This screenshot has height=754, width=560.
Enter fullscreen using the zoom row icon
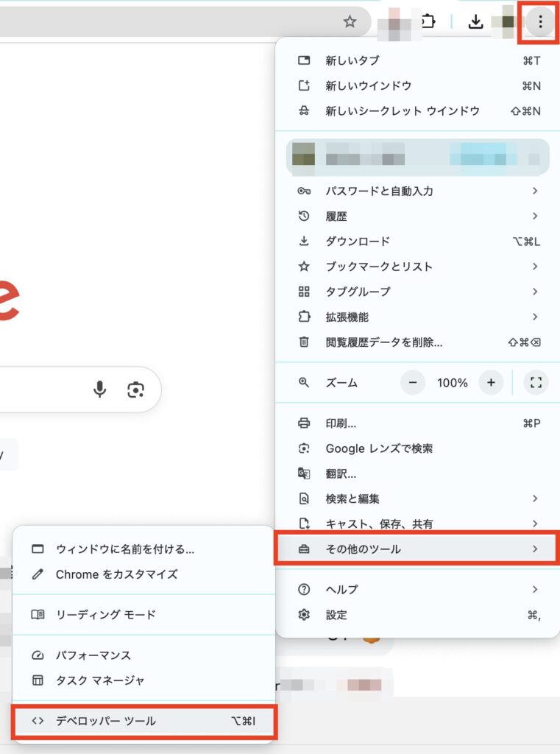(x=536, y=382)
